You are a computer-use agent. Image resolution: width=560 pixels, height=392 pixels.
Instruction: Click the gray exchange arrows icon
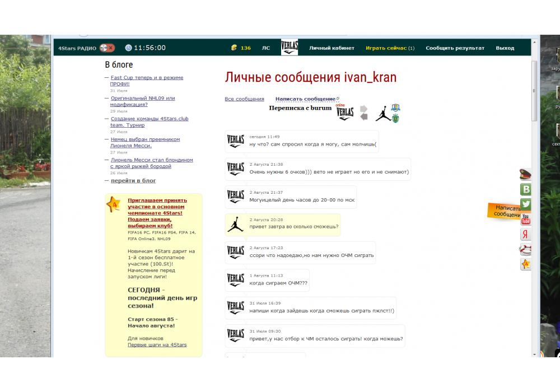[363, 113]
